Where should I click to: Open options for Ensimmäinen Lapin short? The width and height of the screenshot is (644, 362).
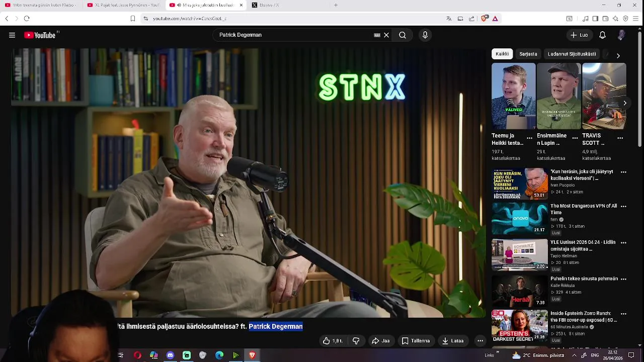[575, 138]
